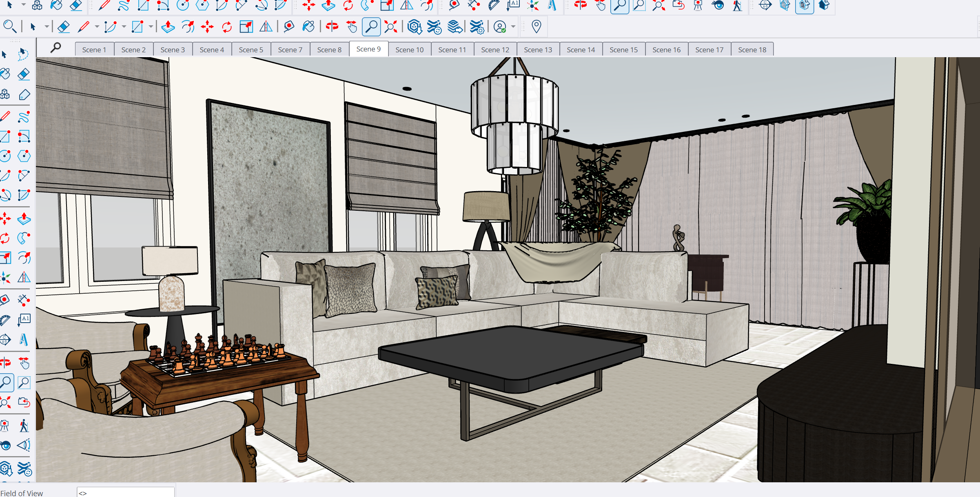Select Walk tool in left toolbar
The image size is (980, 497).
(24, 426)
